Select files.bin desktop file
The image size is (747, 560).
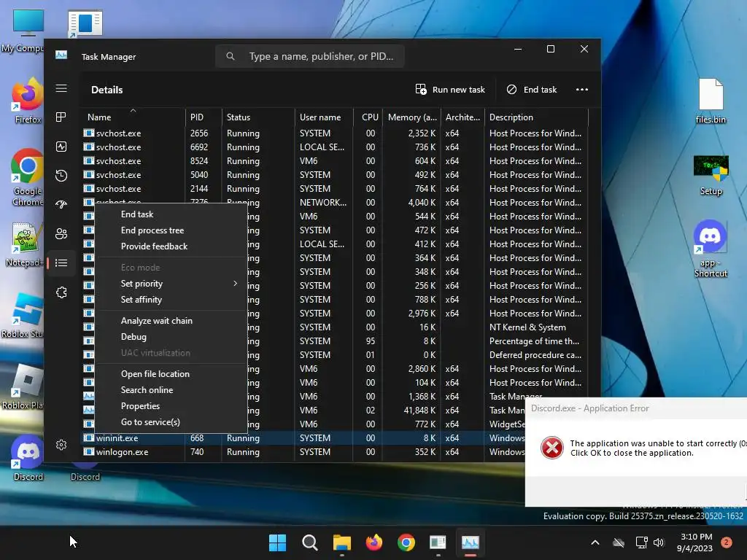(711, 101)
